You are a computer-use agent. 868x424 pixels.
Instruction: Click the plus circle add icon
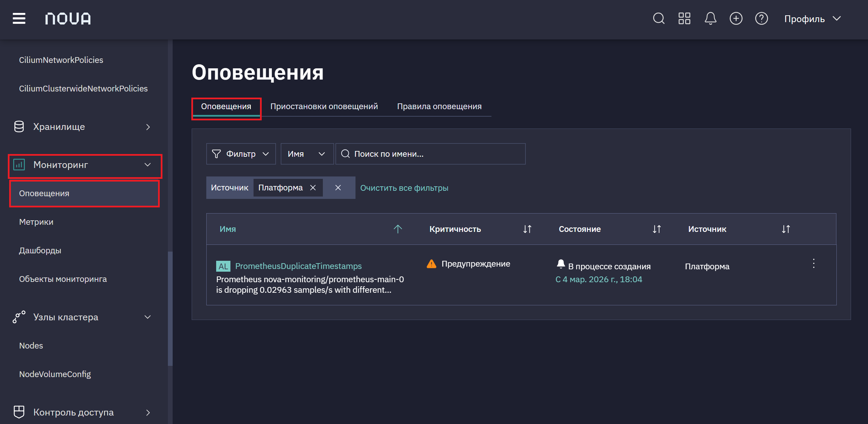pyautogui.click(x=736, y=18)
